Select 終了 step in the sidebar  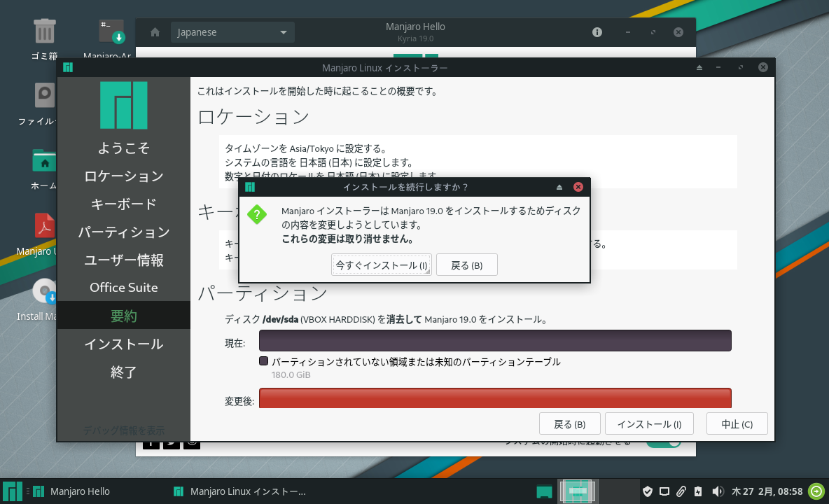[x=123, y=372]
